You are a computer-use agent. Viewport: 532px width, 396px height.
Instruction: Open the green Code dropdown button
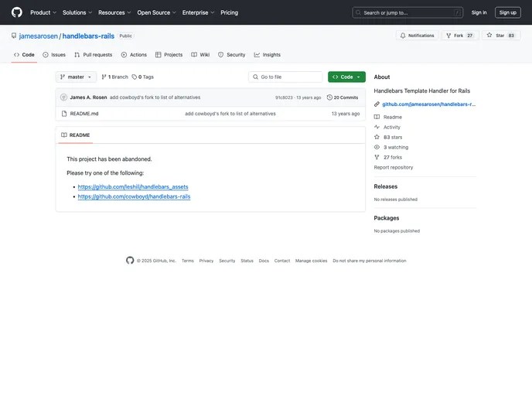tap(346, 77)
